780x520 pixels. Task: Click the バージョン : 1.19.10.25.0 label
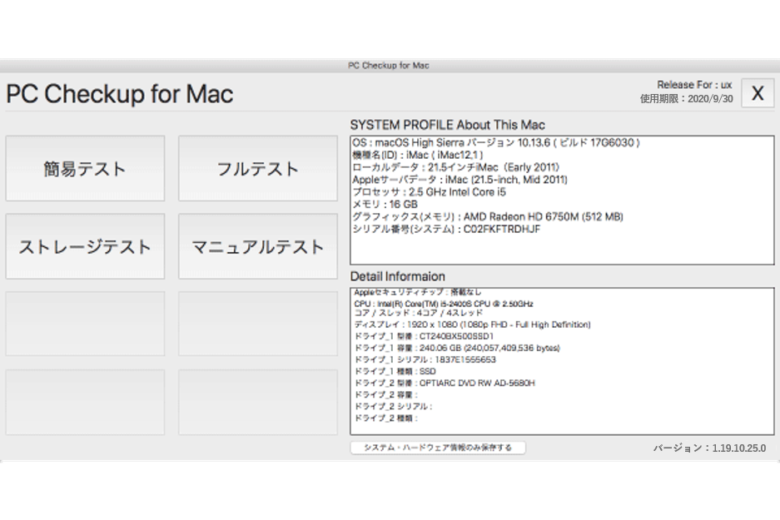point(710,448)
